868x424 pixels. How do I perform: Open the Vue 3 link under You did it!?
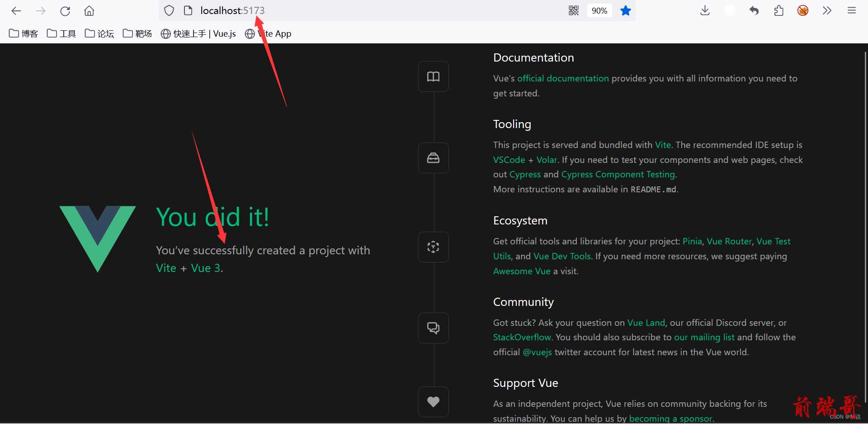pyautogui.click(x=206, y=268)
